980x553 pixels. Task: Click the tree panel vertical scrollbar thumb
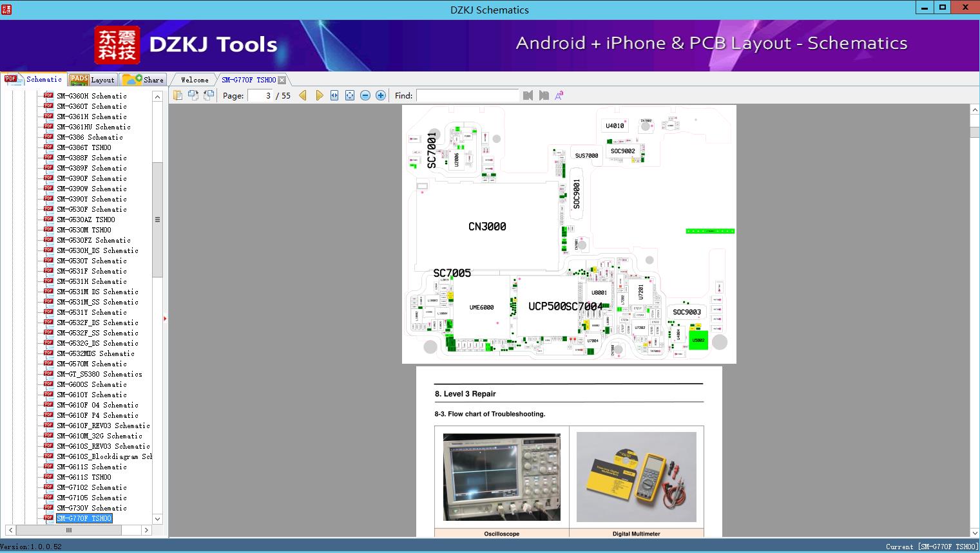157,220
